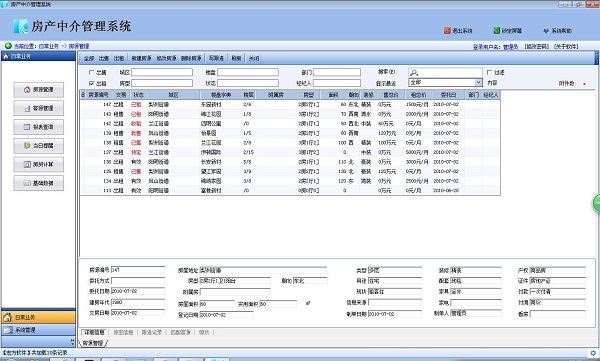
Task: Select 系统管理 in the sidebar bottom nav
Action: click(x=38, y=330)
